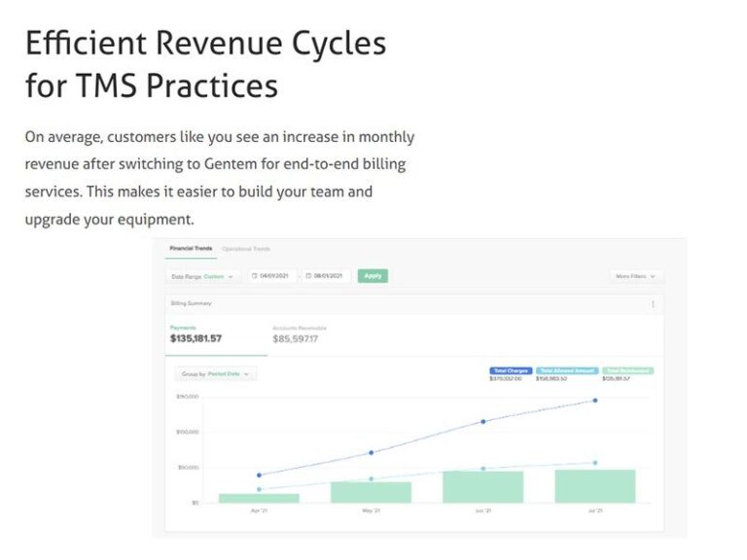Open Billing Summary three-dot menu
The image size is (747, 560).
(x=653, y=304)
